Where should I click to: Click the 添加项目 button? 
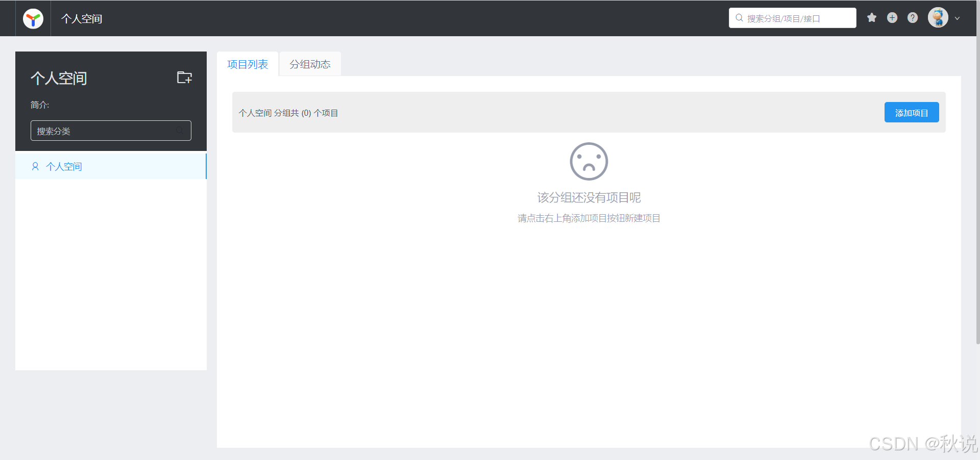click(x=912, y=113)
